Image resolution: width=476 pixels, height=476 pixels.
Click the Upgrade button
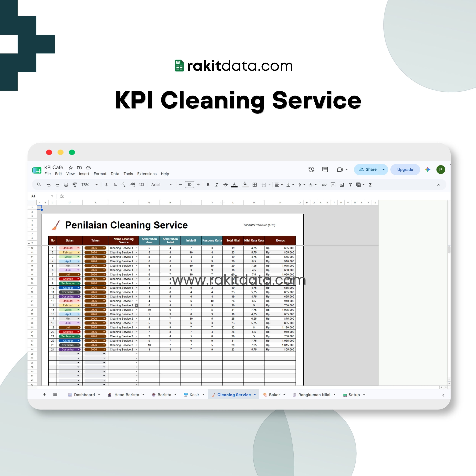405,170
